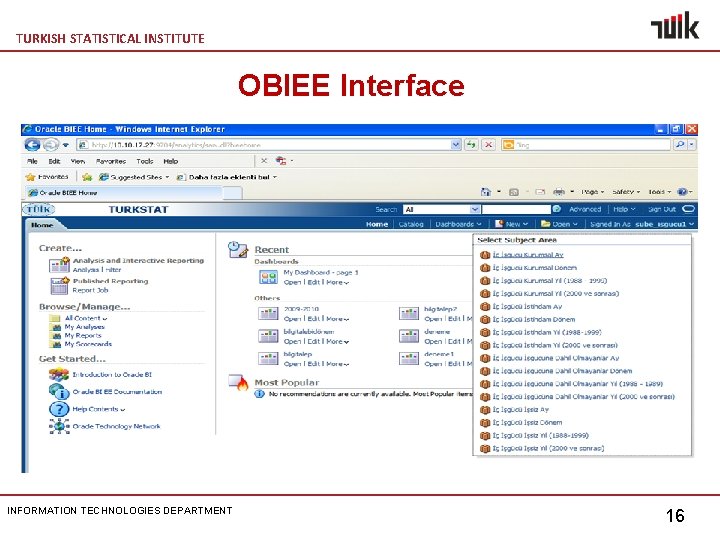This screenshot has width=720, height=540.
Task: Select 'İş İşgücü Kurumsal Ay' subject area
Action: 528,255
